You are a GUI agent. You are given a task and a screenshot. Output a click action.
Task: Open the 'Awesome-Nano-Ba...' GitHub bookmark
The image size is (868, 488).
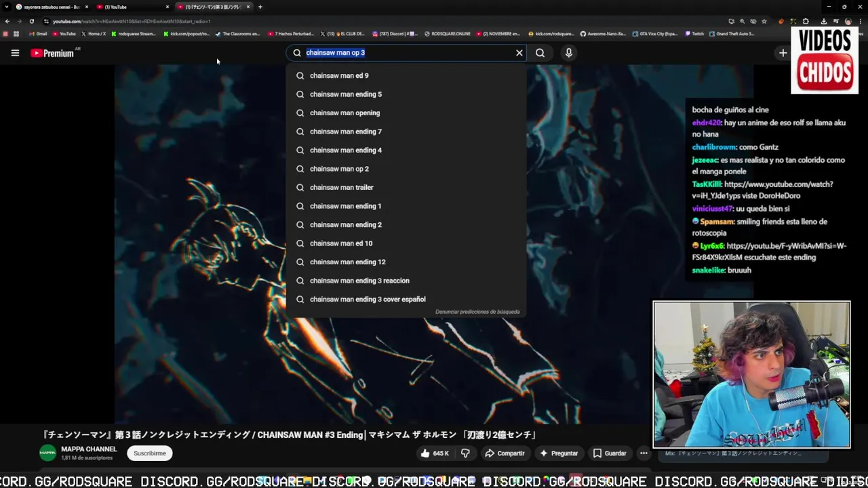[x=603, y=34]
